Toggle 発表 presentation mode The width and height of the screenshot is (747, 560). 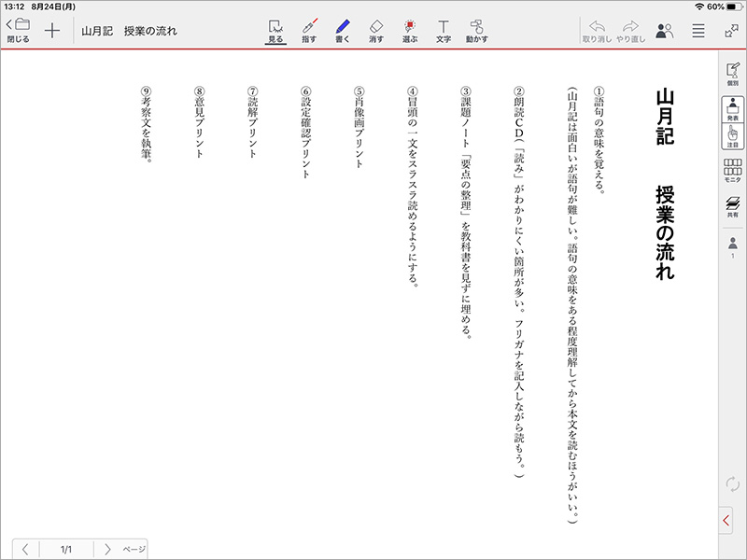(733, 109)
